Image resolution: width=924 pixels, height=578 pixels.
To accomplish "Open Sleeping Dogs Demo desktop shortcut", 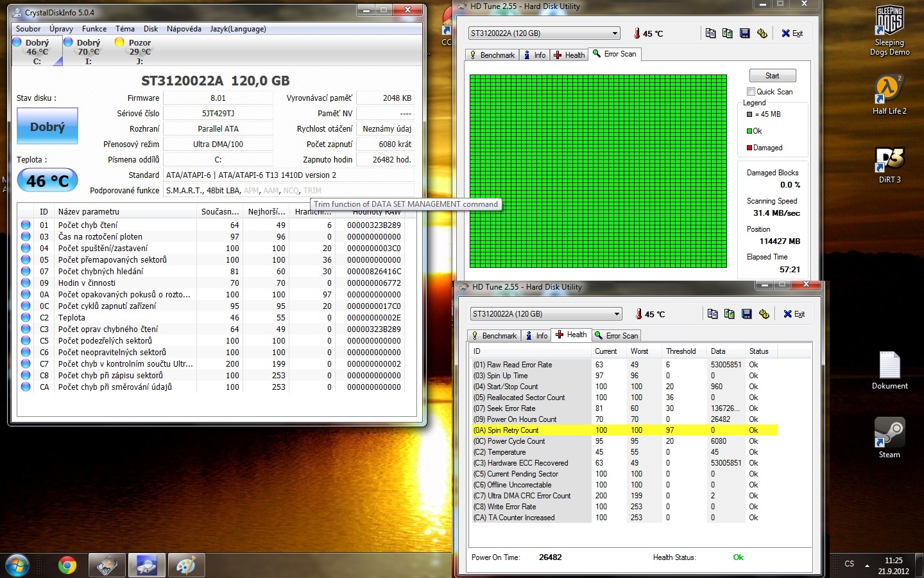I will click(890, 31).
